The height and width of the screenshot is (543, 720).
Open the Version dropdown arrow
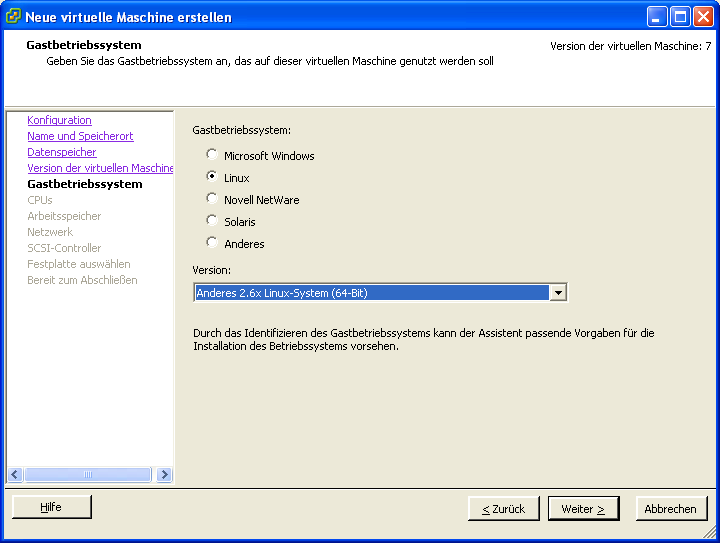[x=558, y=293]
